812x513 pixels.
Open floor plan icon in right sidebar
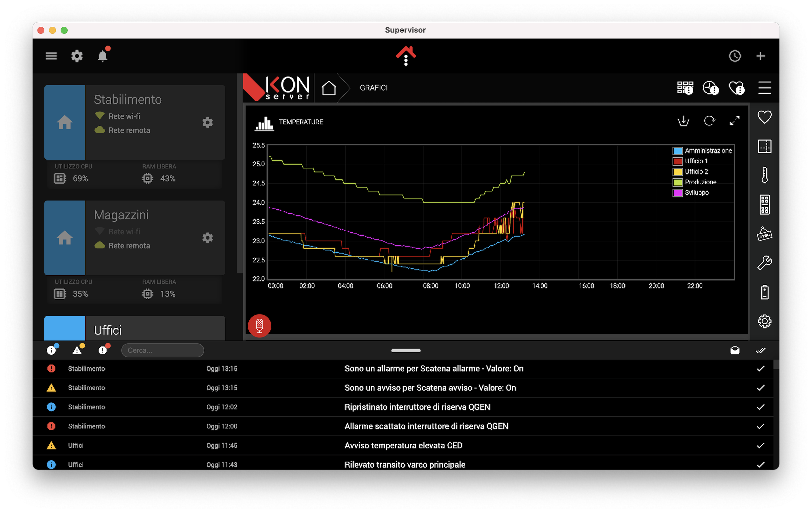click(764, 146)
